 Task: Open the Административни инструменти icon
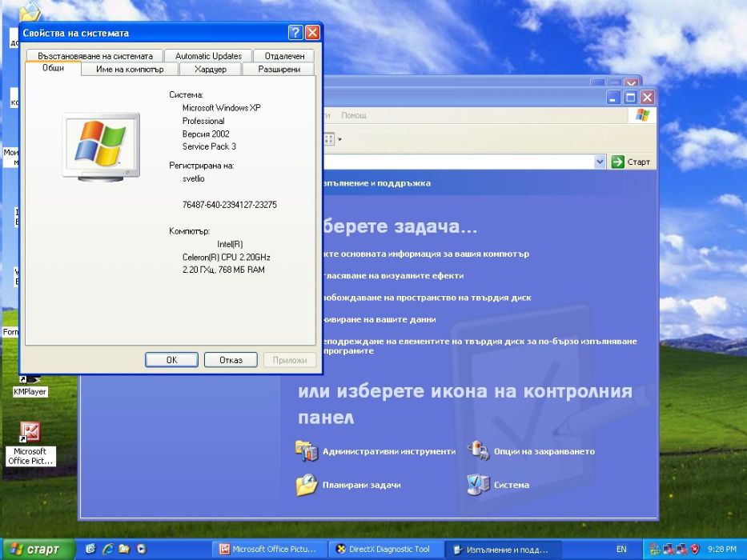(x=307, y=451)
